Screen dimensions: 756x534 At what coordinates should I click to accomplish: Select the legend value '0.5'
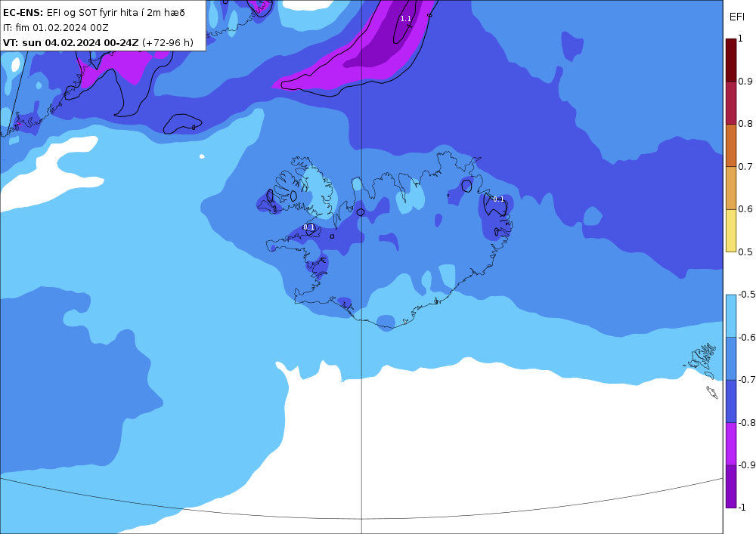pyautogui.click(x=745, y=252)
